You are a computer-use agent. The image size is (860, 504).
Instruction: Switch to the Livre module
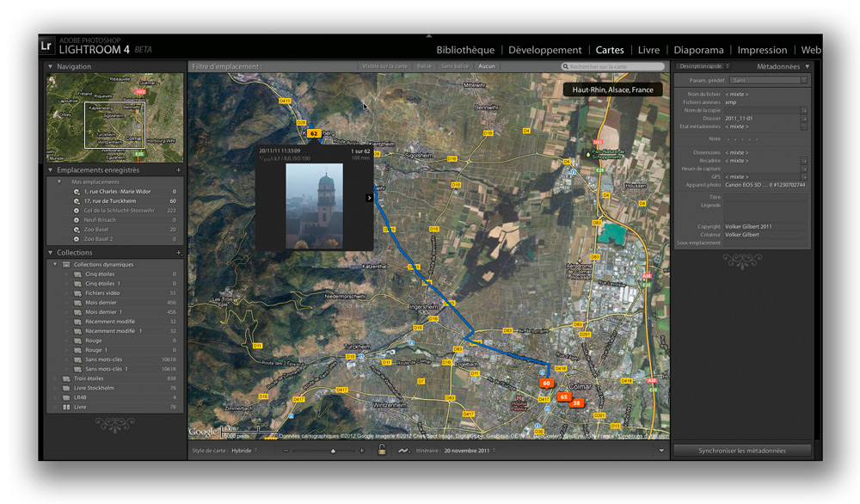point(648,50)
